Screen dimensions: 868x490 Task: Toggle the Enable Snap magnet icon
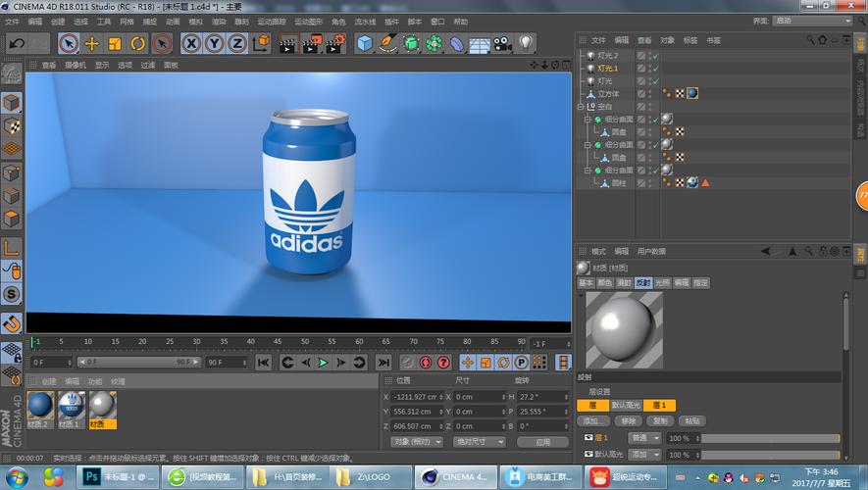11,323
